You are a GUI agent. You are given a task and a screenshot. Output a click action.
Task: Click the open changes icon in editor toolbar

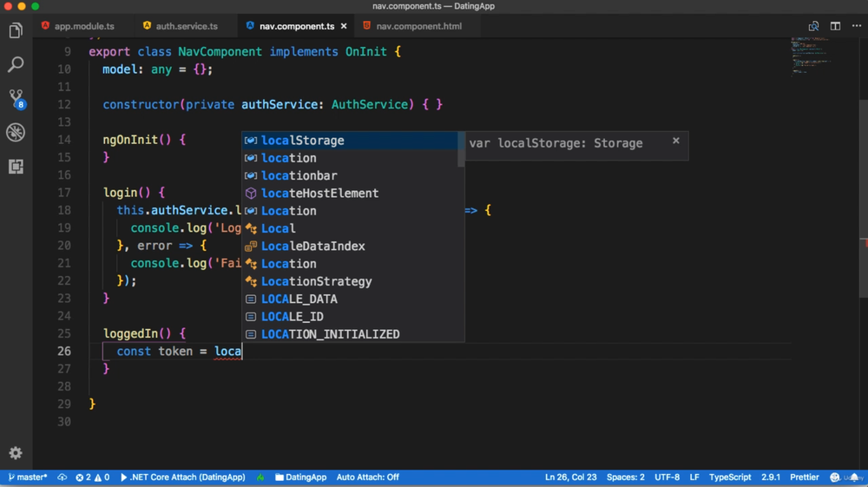click(x=813, y=26)
